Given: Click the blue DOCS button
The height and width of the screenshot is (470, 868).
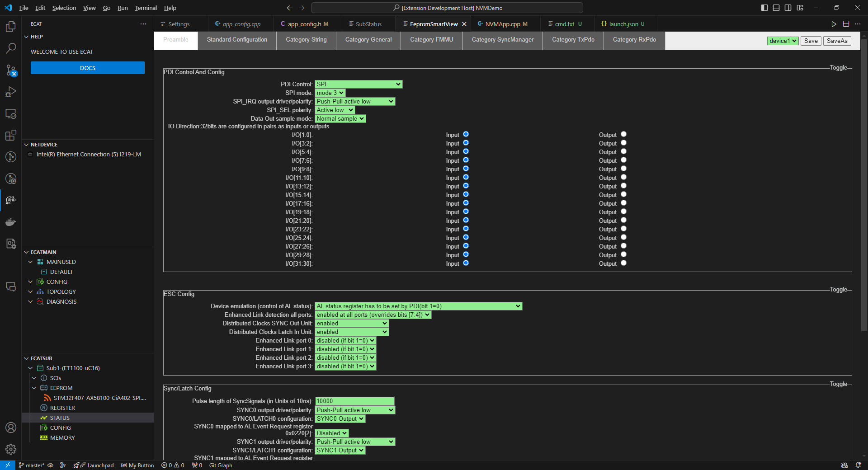Looking at the screenshot, I should 88,68.
